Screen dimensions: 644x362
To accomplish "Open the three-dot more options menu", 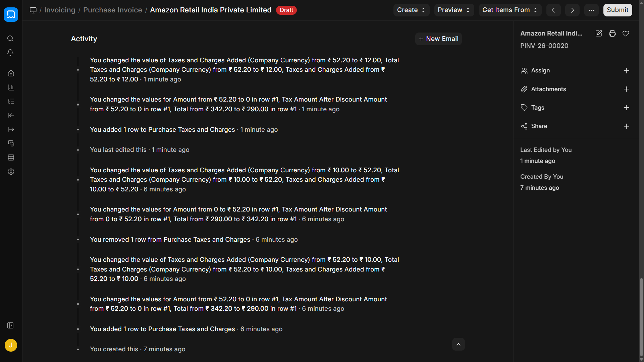I will tap(591, 10).
